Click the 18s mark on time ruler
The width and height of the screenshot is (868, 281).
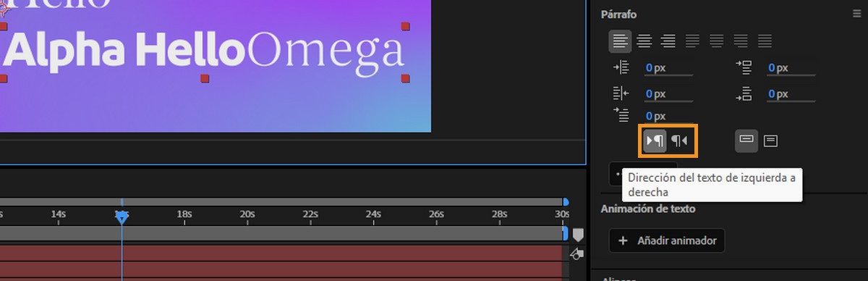184,214
